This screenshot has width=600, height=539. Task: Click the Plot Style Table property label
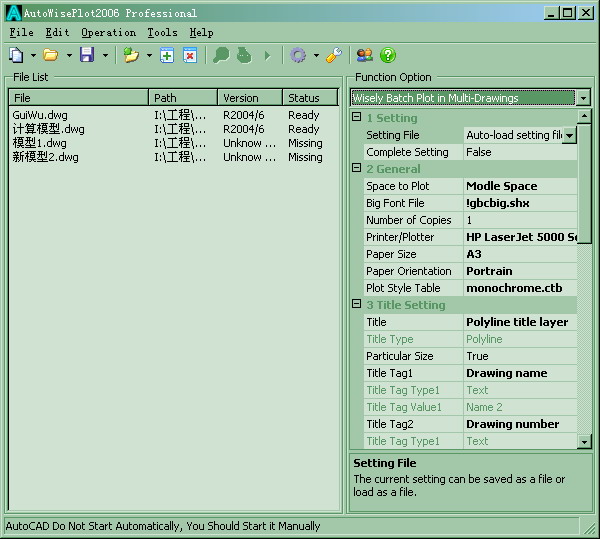[x=403, y=288]
